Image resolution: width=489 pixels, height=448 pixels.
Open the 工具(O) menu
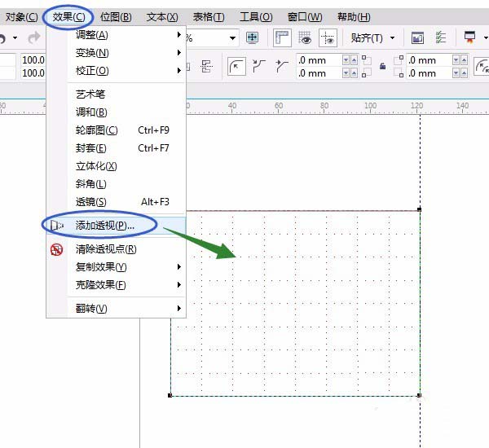click(256, 17)
